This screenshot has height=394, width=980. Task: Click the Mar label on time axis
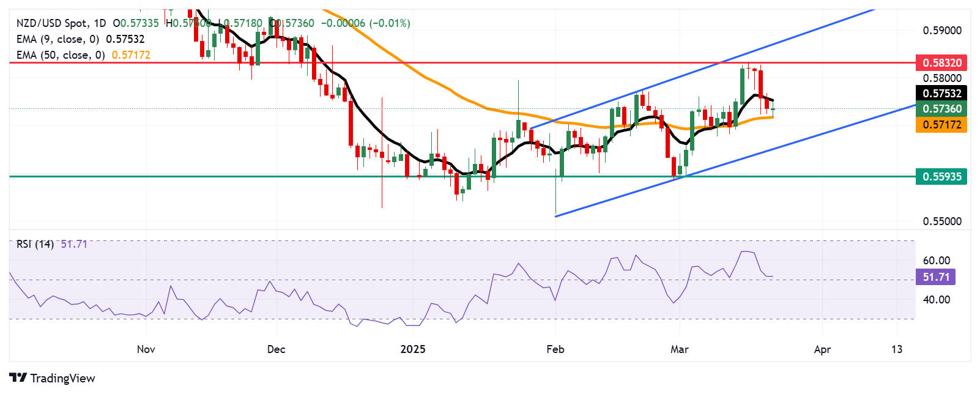coord(679,349)
